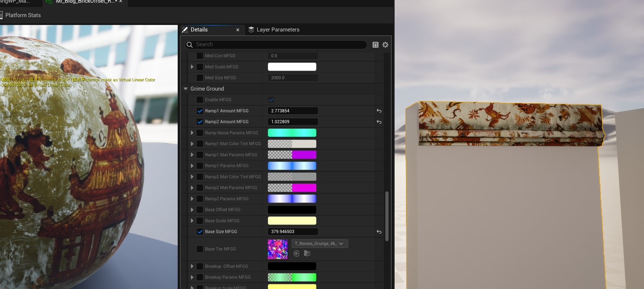This screenshot has width=644, height=289.
Task: Edit Ramp1 Amount MFGG value 2.773854
Action: pyautogui.click(x=293, y=111)
